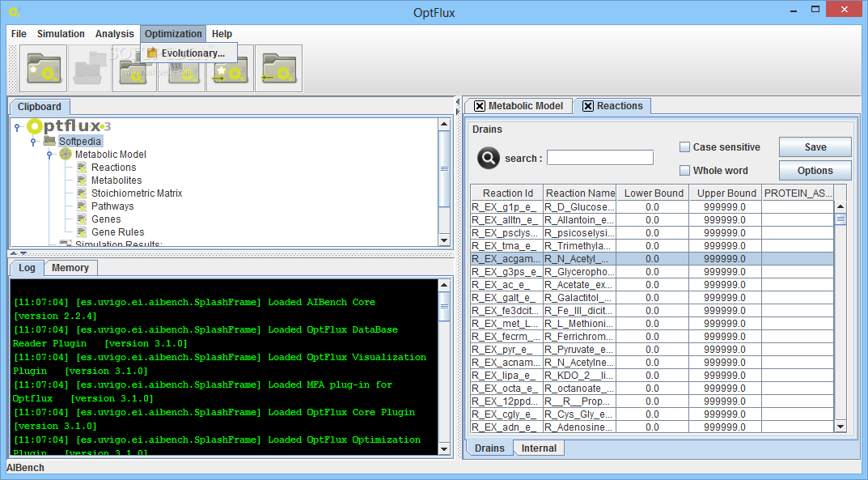Collapse the Metabolic Model tree node
Image resolution: width=868 pixels, height=480 pixels.
(x=49, y=155)
